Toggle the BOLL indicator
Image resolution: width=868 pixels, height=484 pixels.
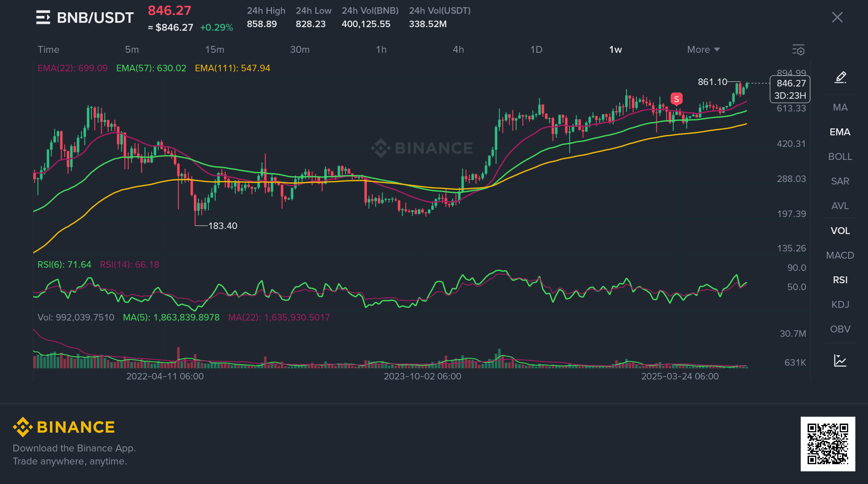pos(840,157)
